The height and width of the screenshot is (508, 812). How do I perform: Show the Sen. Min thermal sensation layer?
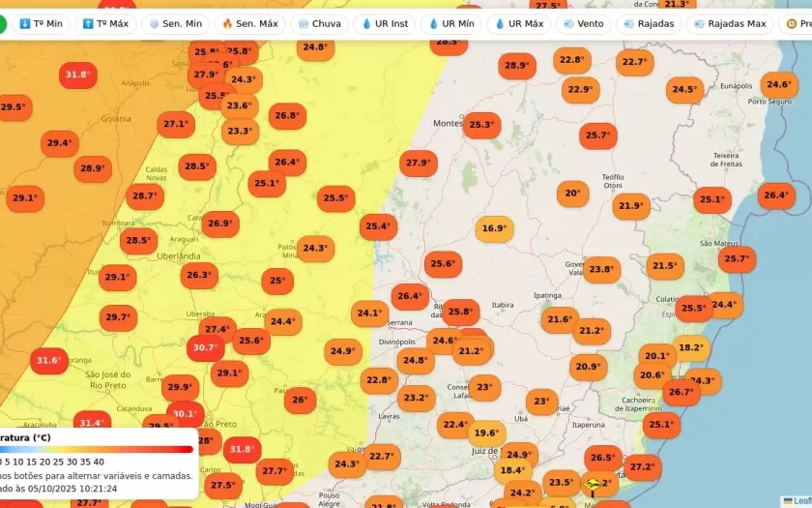click(x=175, y=23)
